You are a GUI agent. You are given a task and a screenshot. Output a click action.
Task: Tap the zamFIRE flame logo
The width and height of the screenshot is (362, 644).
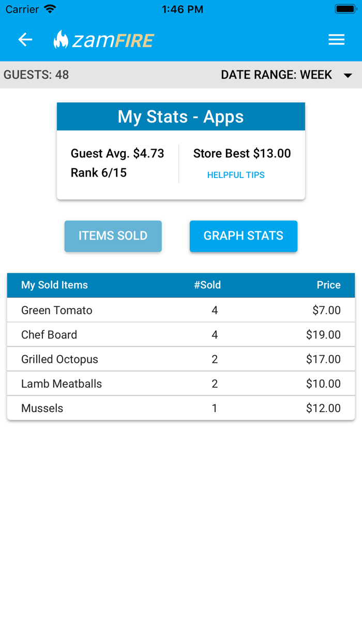[61, 40]
